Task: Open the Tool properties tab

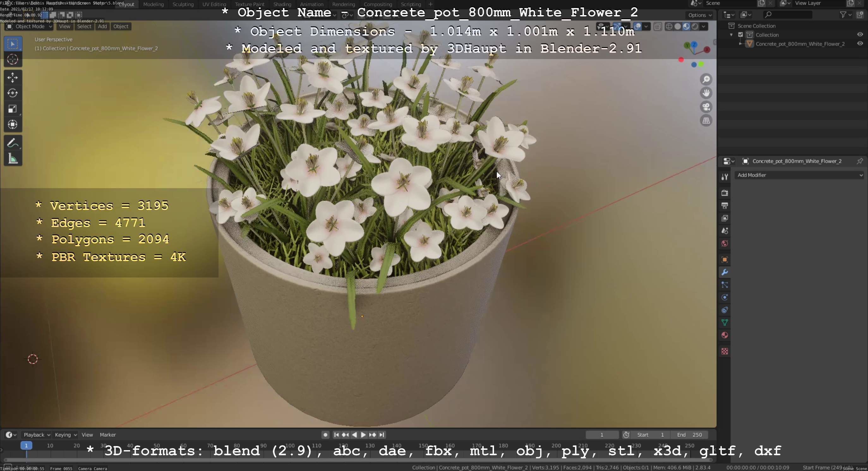Action: coord(725,177)
